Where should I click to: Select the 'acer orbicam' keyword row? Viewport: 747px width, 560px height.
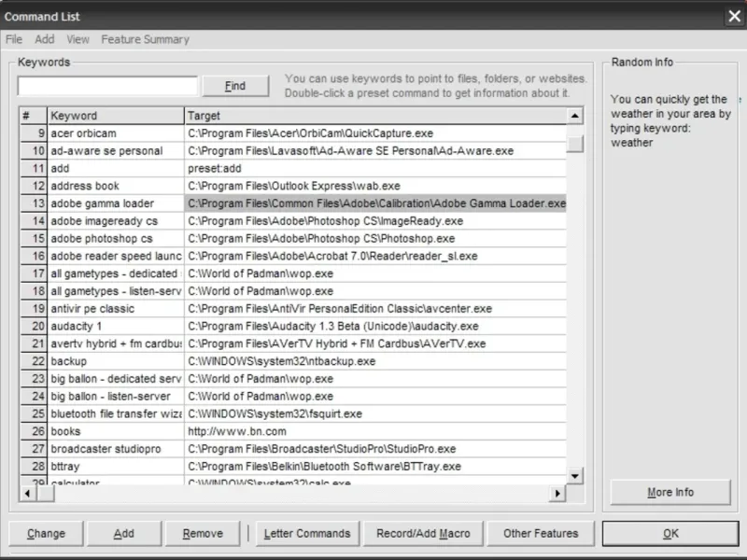coord(116,133)
